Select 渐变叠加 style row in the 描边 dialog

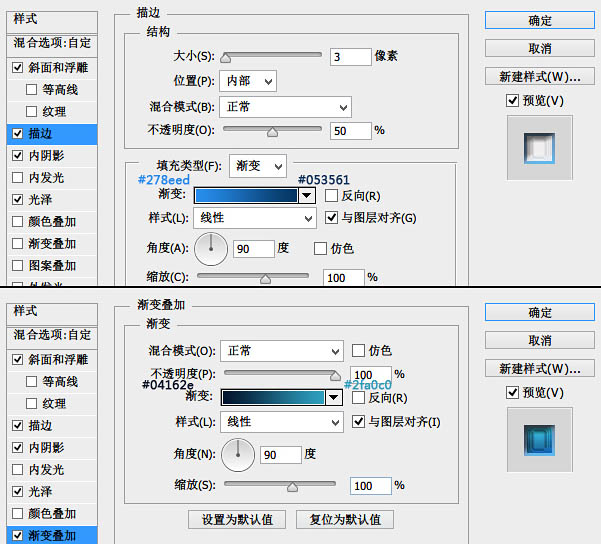(52, 243)
